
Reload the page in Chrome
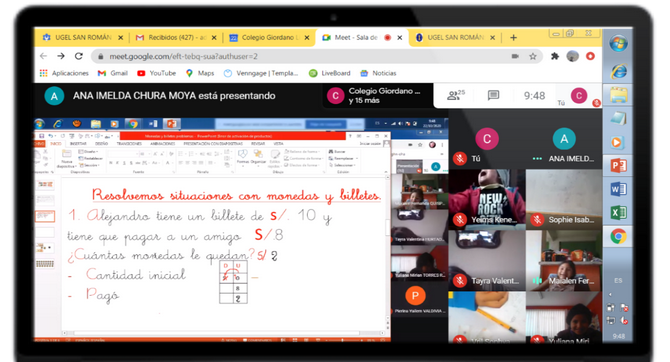coord(79,56)
